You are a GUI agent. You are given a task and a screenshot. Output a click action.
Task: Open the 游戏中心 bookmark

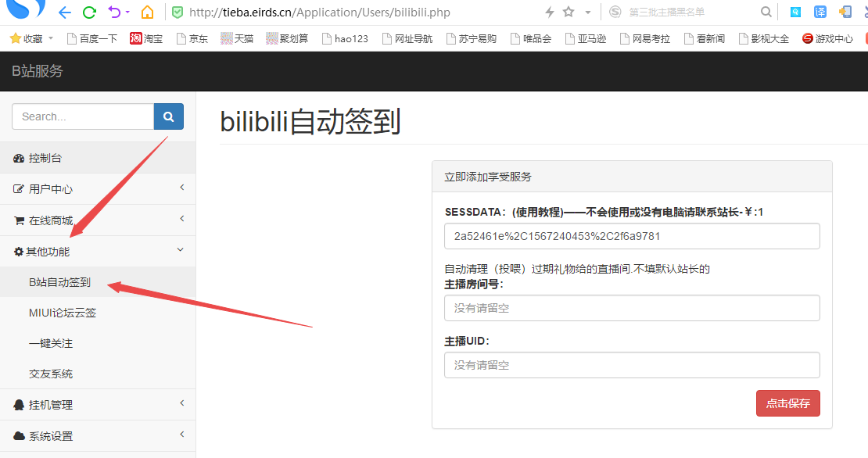(x=827, y=38)
